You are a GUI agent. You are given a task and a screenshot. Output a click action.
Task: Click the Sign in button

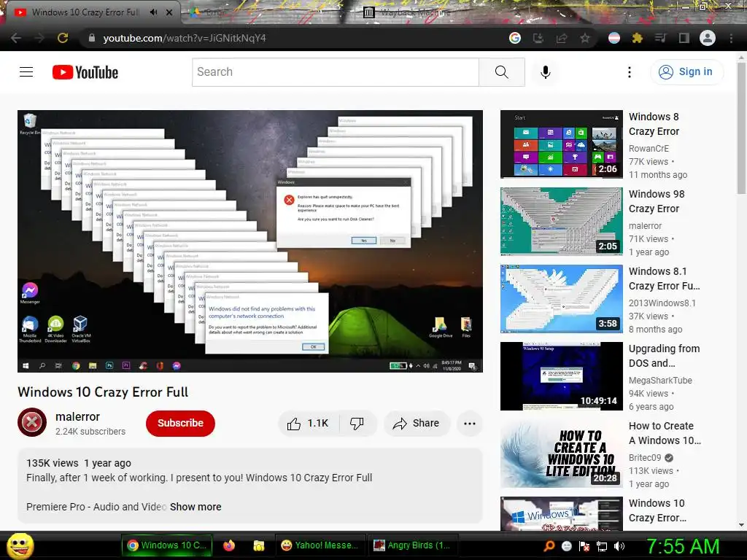click(x=686, y=72)
